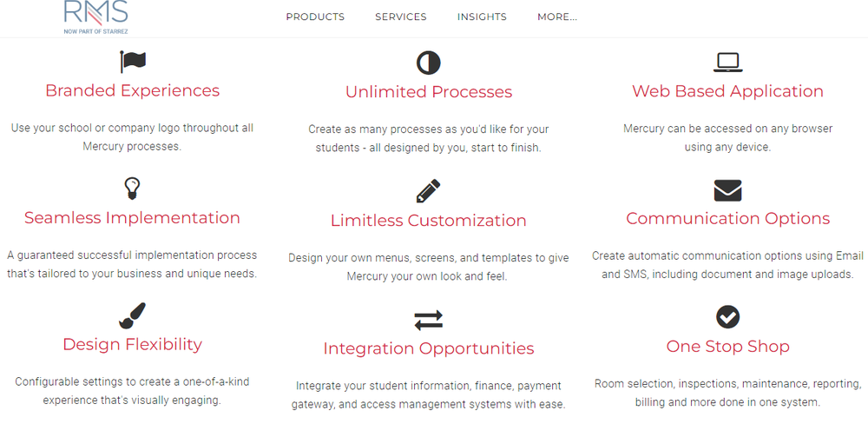Click the exchange arrows icon for Integration
This screenshot has height=424, width=868.
pyautogui.click(x=429, y=320)
